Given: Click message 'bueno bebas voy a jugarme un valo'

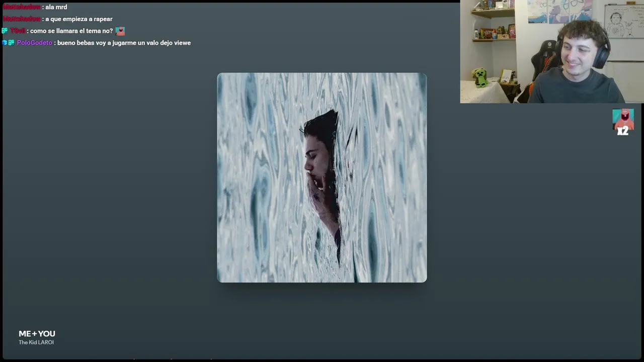Looking at the screenshot, I should [124, 43].
